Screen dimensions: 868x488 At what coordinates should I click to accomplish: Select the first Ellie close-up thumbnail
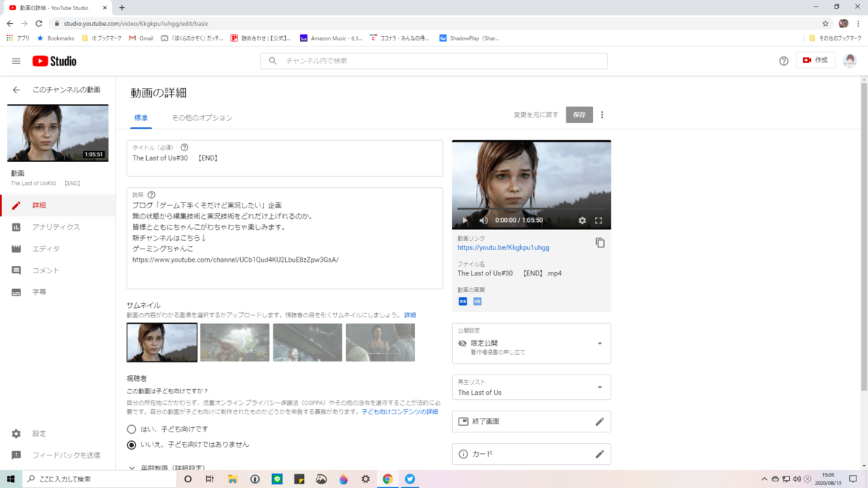point(162,342)
